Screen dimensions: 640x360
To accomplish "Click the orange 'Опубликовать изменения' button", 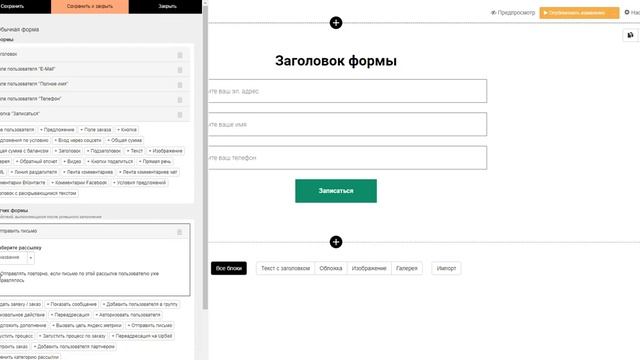I will click(579, 13).
